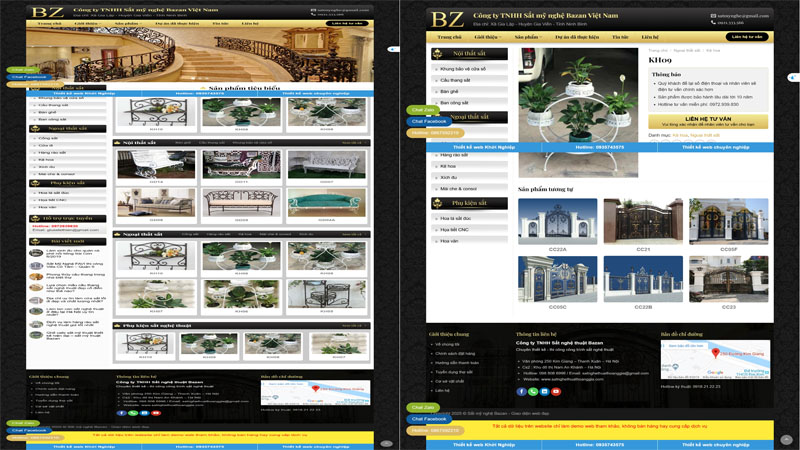The width and height of the screenshot is (800, 450).
Task: Click main KH09 plant stand product image
Action: [578, 112]
